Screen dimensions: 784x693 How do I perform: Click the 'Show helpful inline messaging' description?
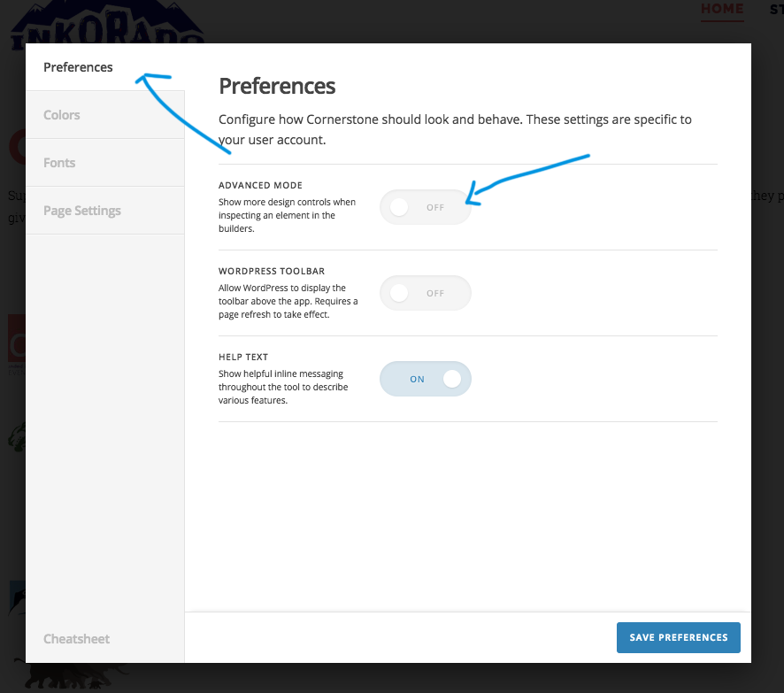283,387
